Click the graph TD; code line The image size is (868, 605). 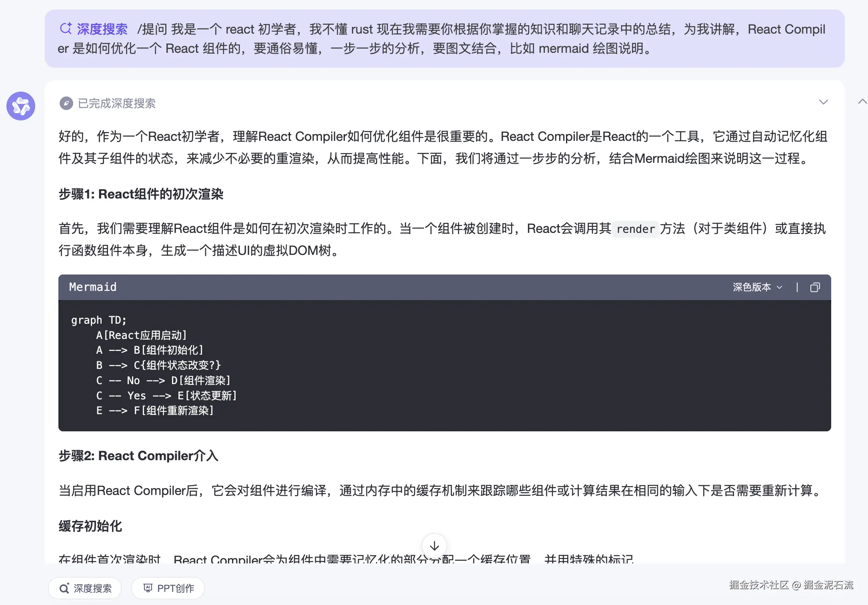pos(99,320)
